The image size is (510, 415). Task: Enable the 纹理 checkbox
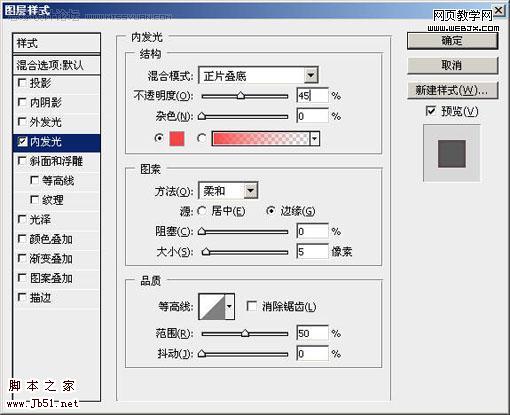(x=34, y=200)
